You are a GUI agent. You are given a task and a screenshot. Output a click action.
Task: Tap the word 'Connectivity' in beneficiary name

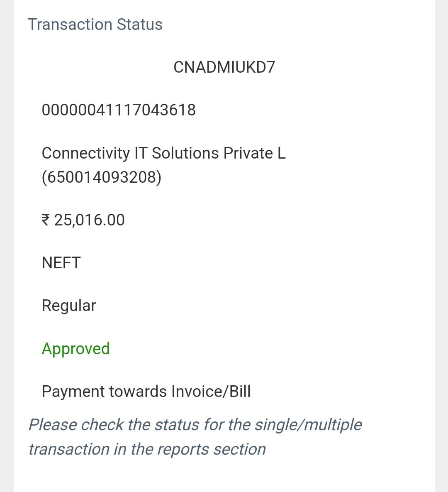coord(86,153)
